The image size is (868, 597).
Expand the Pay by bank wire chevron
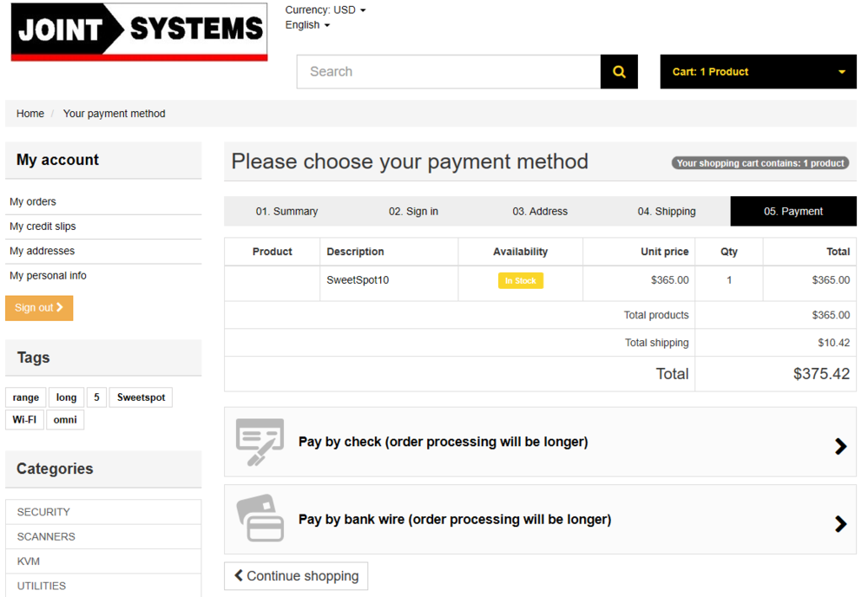click(840, 523)
